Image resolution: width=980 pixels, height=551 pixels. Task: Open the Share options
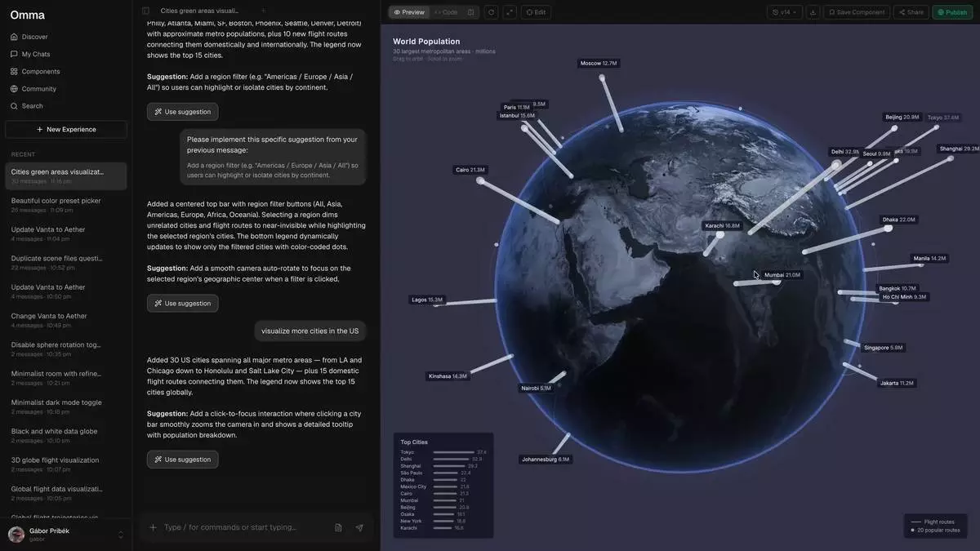[x=911, y=12]
